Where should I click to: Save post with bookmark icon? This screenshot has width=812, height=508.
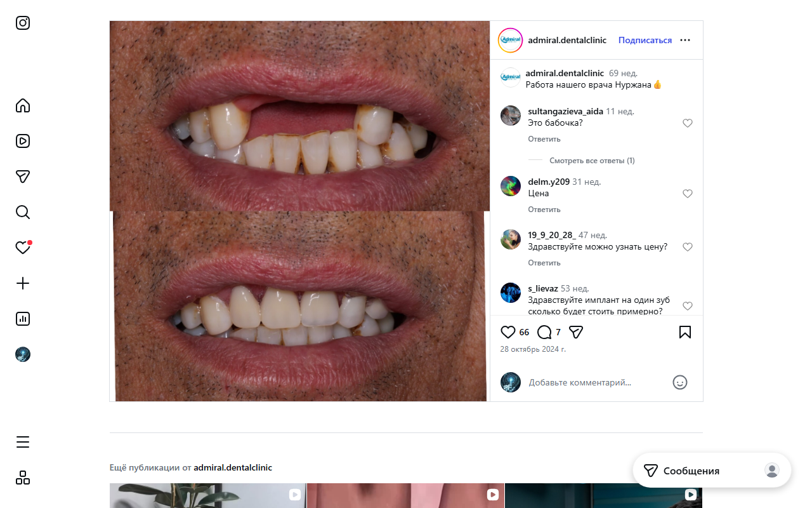(685, 332)
